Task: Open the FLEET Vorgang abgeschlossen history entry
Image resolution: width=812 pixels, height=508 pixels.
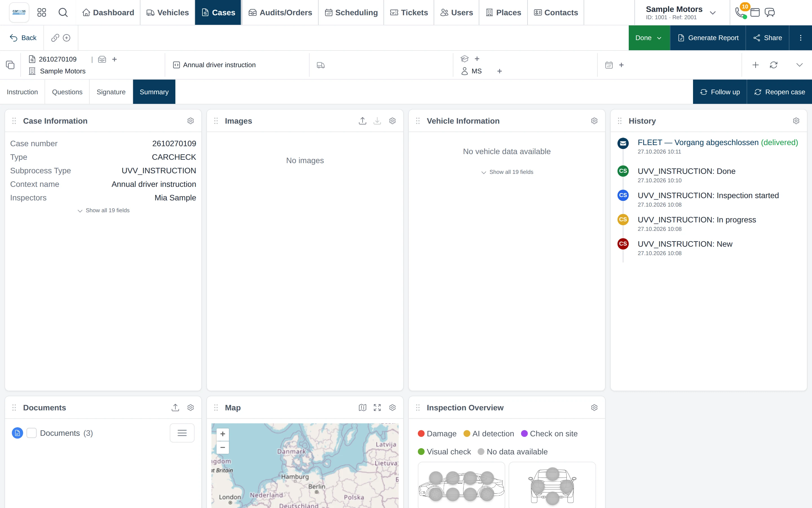Action: click(718, 143)
